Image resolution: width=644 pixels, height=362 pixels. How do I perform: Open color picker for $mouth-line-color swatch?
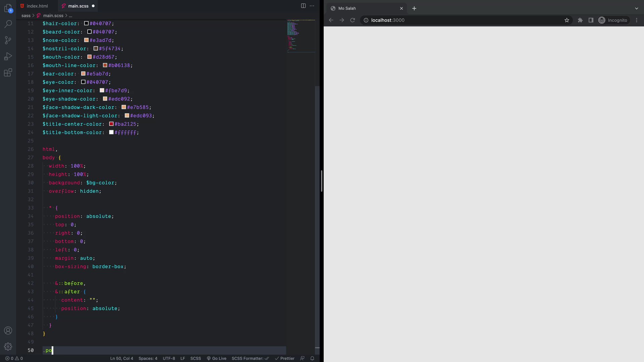105,65
